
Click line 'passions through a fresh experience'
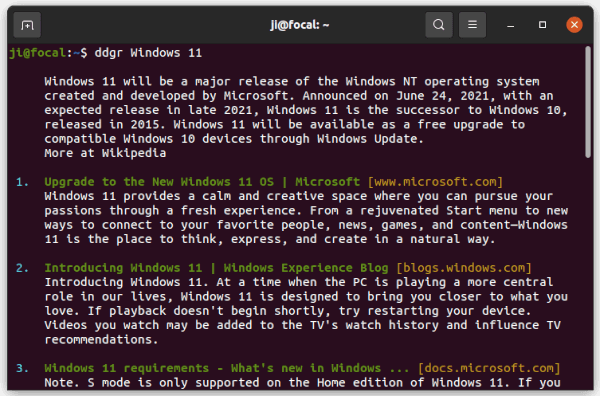coord(306,210)
